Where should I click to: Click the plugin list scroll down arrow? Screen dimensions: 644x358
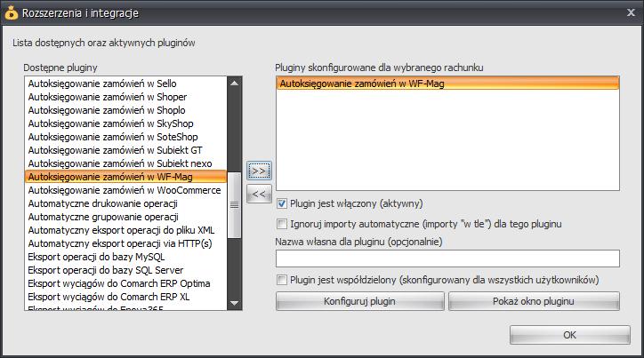pos(235,303)
